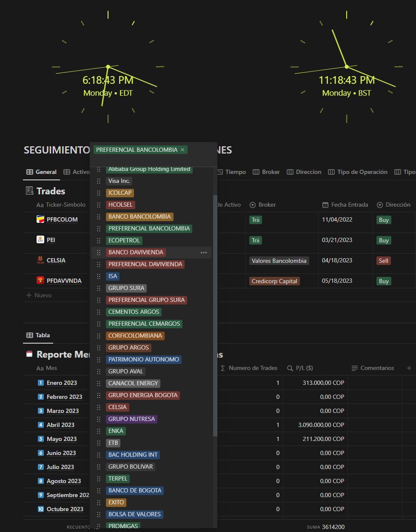Viewport: 416px width, 532px height.
Task: Add a new property with the plus icon
Action: click(409, 368)
